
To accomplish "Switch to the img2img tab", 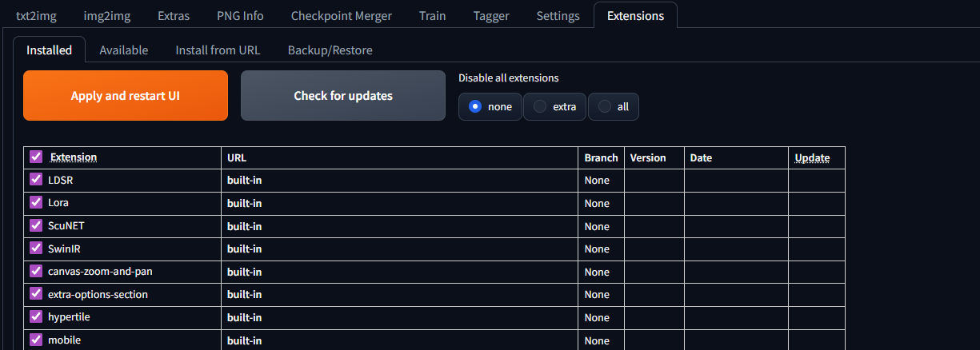I will (106, 15).
